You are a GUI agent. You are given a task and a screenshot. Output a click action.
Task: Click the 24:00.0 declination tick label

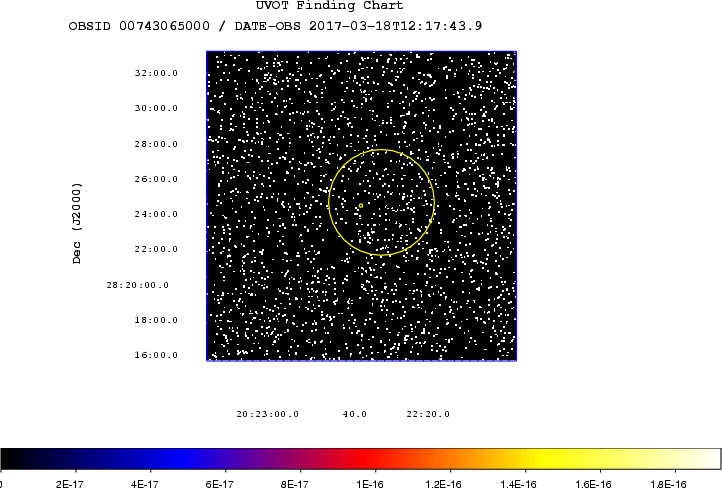156,214
